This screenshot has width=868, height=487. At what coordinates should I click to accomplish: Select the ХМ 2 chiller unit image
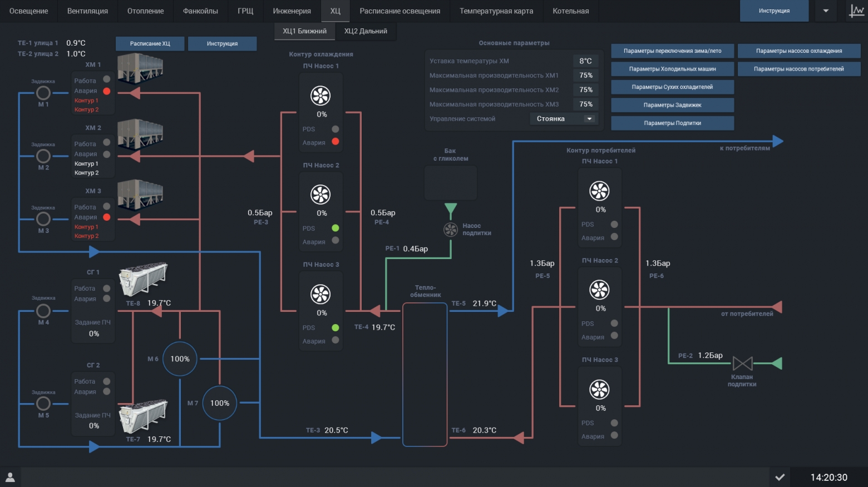[x=140, y=133]
